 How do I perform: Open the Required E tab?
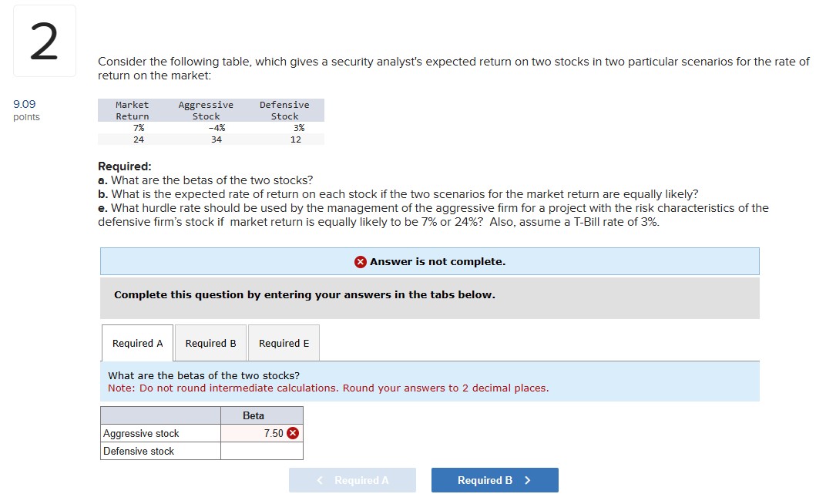pyautogui.click(x=283, y=343)
